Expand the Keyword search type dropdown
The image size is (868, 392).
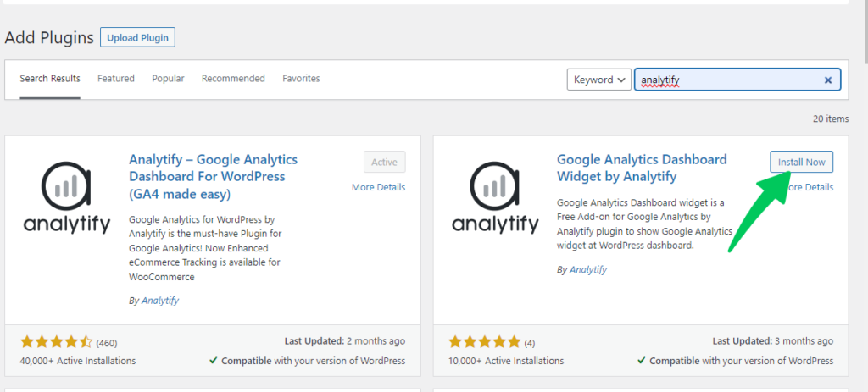click(x=599, y=80)
